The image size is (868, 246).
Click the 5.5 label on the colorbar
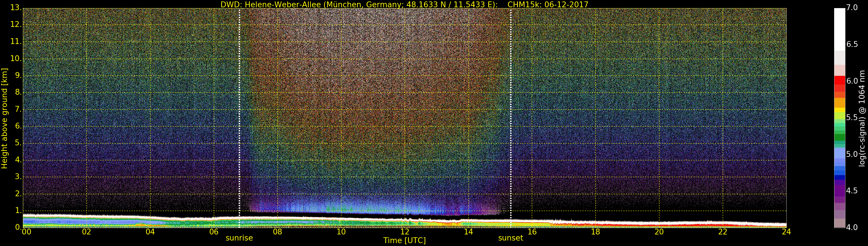pos(852,118)
